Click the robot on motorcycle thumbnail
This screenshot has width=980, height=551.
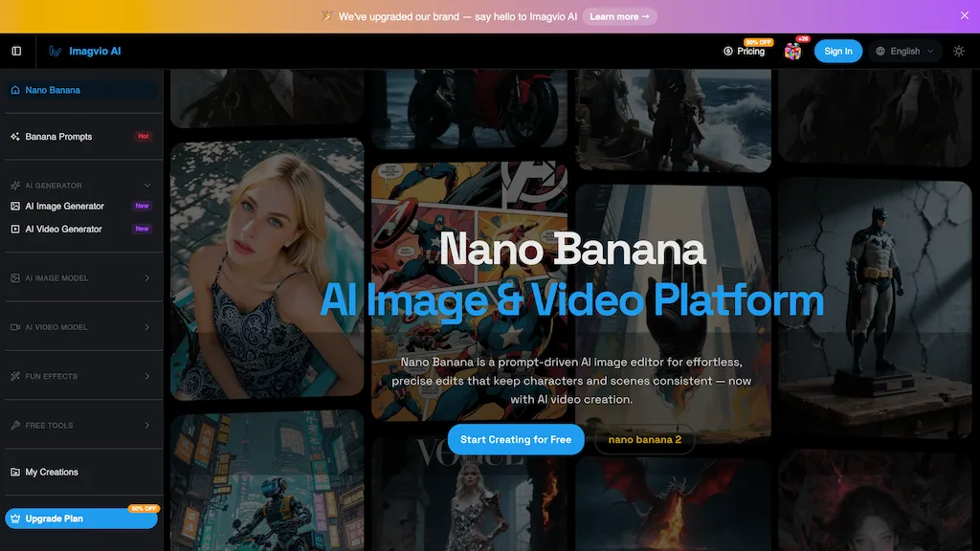[267, 480]
